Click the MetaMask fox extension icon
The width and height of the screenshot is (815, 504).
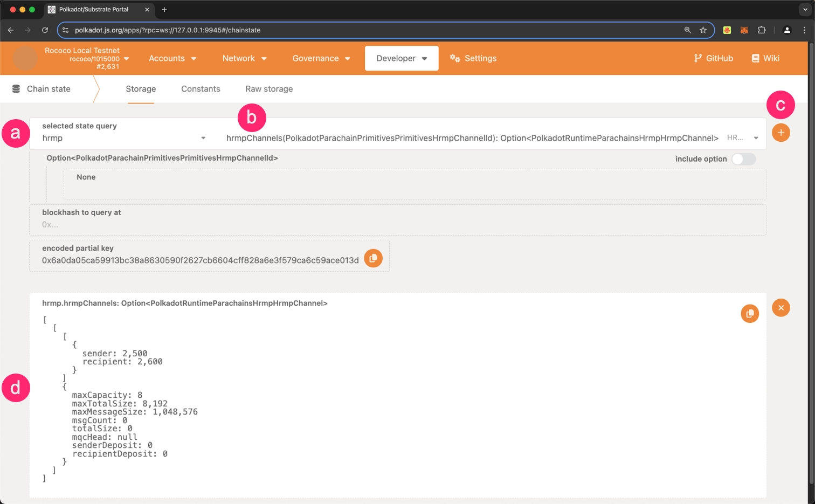(744, 30)
